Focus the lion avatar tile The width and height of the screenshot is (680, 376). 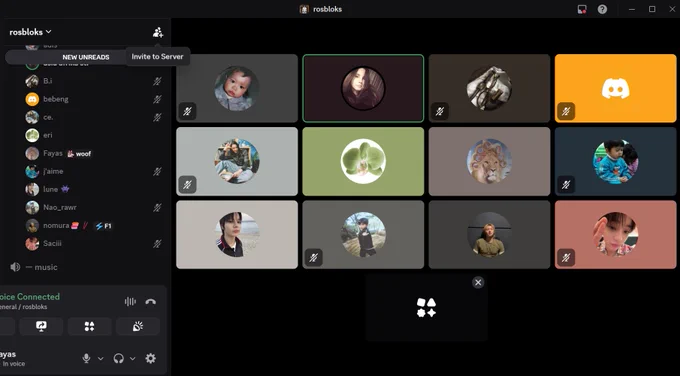(x=489, y=161)
